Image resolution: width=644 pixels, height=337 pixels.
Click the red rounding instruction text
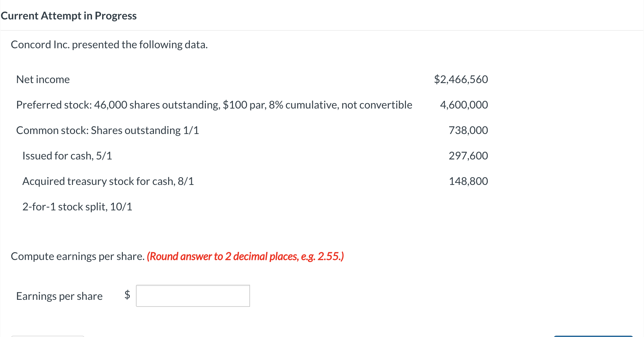coord(245,256)
